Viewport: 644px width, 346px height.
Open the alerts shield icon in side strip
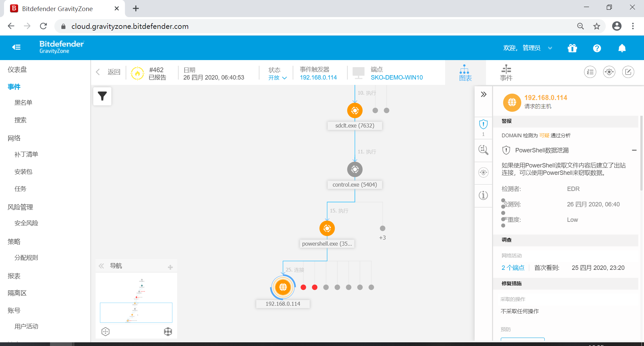click(483, 125)
